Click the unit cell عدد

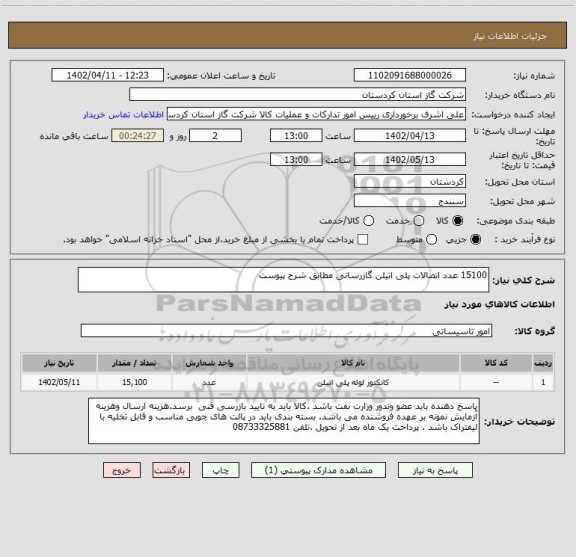(x=209, y=382)
